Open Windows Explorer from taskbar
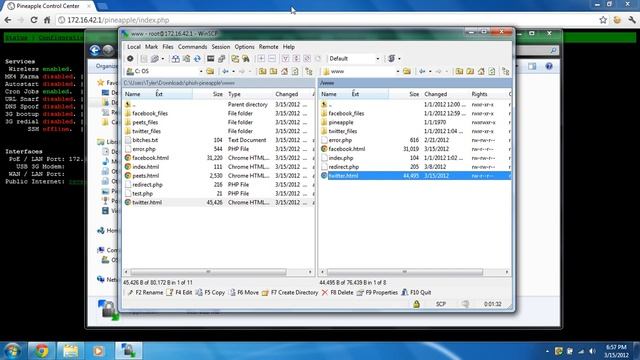This screenshot has width=640, height=360. pyautogui.click(x=70, y=351)
